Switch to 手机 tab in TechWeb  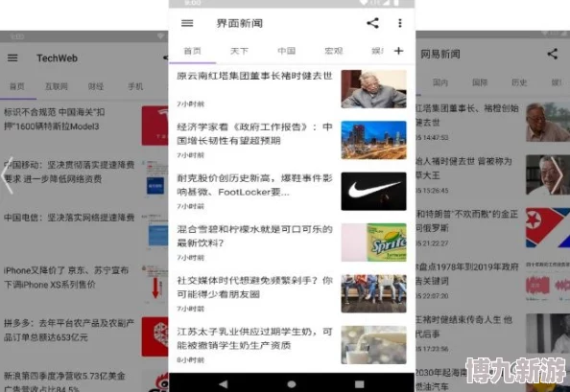pos(135,86)
